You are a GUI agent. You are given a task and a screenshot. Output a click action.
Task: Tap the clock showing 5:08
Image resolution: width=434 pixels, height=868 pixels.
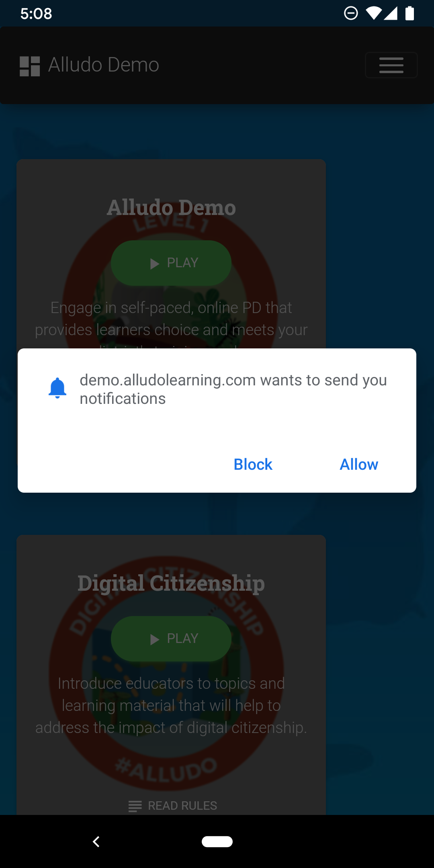pos(36,14)
